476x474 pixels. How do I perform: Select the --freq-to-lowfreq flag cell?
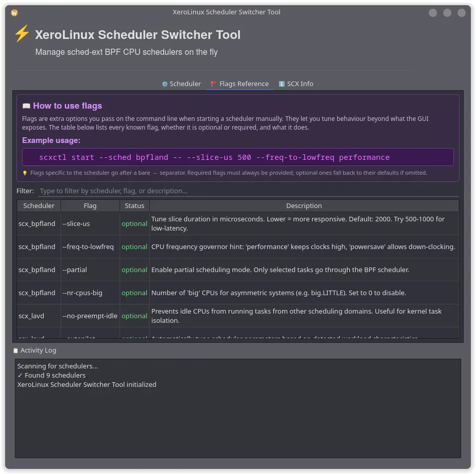(x=88, y=247)
